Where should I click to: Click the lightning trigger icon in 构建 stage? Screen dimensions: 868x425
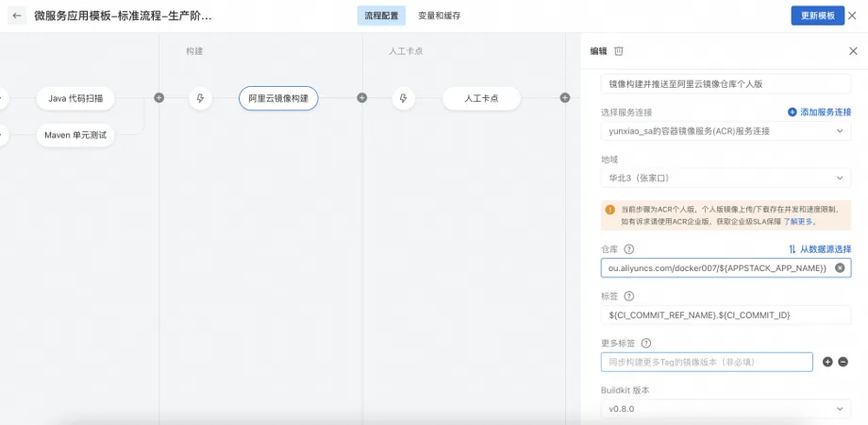click(200, 98)
